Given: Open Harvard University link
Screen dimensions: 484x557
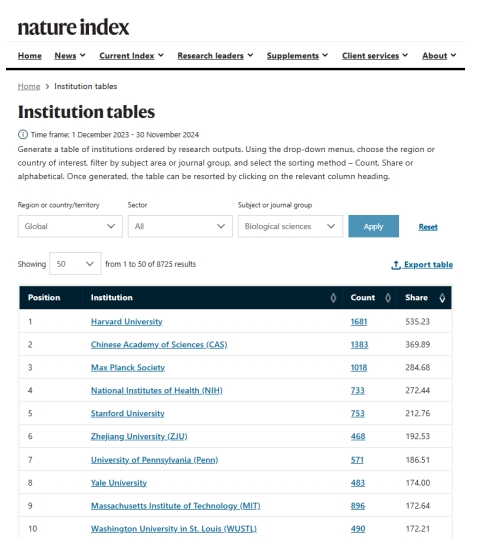Looking at the screenshot, I should coord(127,321).
